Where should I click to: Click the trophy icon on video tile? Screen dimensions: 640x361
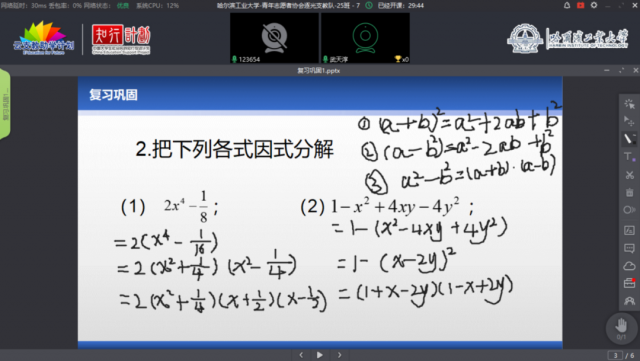pyautogui.click(x=398, y=59)
